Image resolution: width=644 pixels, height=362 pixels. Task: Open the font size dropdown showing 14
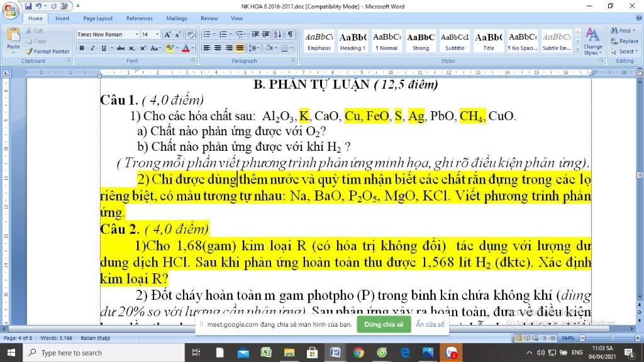(x=157, y=35)
